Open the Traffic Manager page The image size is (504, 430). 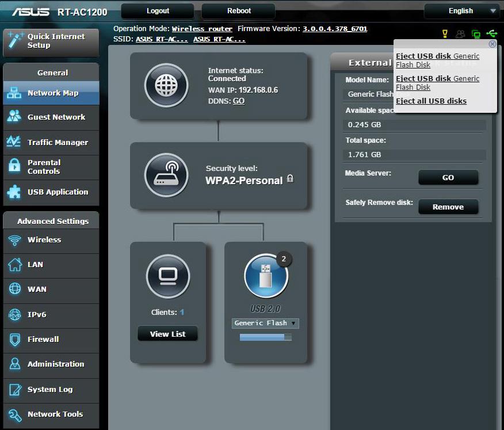[51, 143]
